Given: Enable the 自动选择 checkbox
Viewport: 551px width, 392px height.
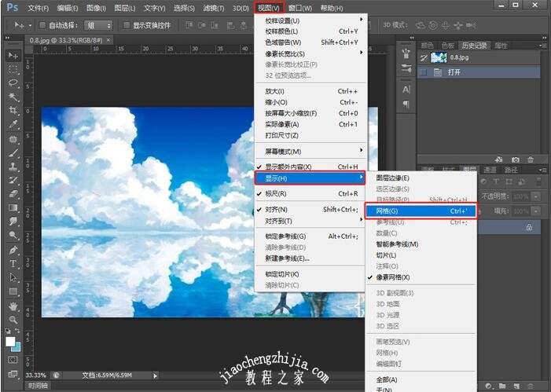Looking at the screenshot, I should [42, 25].
